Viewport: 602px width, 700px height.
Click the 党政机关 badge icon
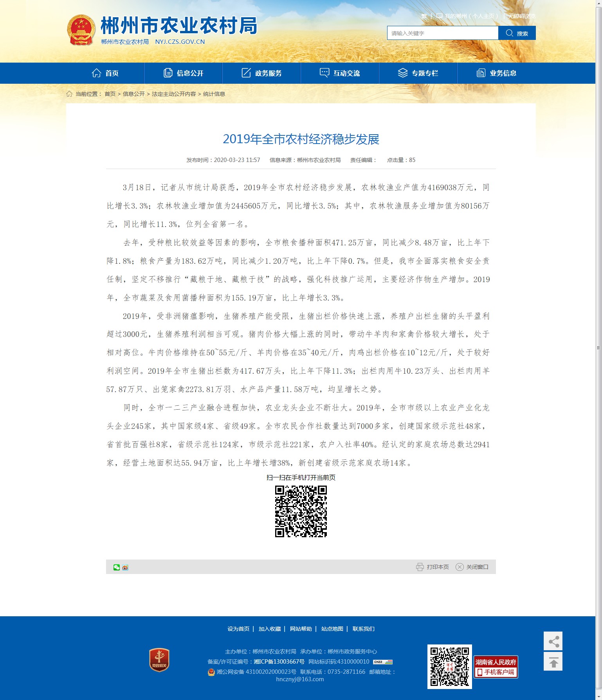(159, 660)
